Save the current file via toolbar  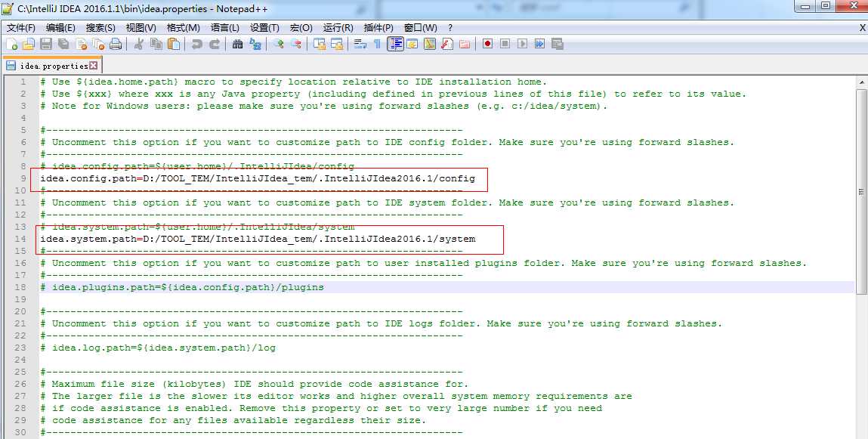coord(46,45)
